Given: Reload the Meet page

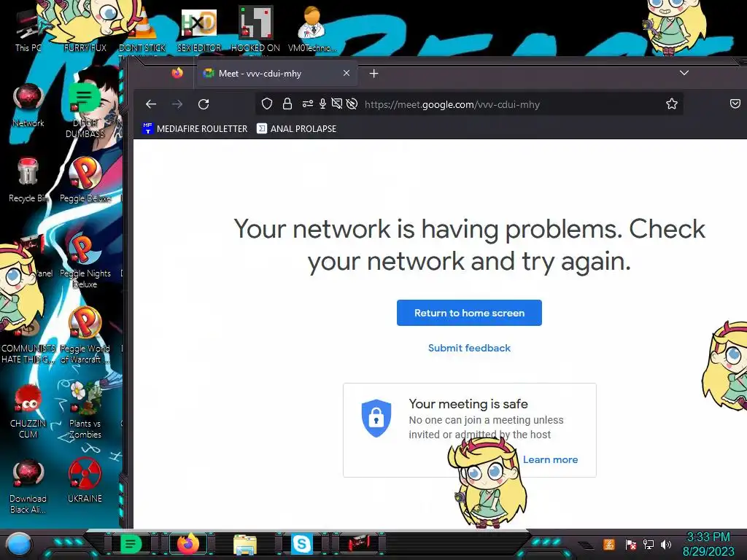Looking at the screenshot, I should (x=204, y=104).
